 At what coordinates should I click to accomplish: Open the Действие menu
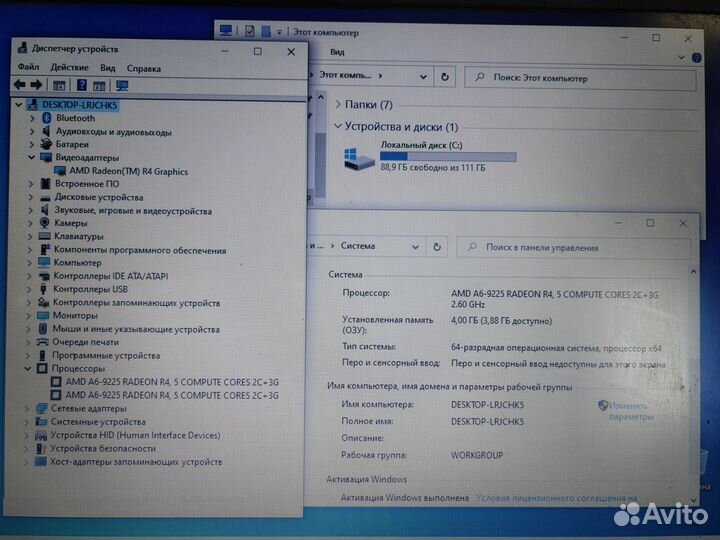coord(69,68)
